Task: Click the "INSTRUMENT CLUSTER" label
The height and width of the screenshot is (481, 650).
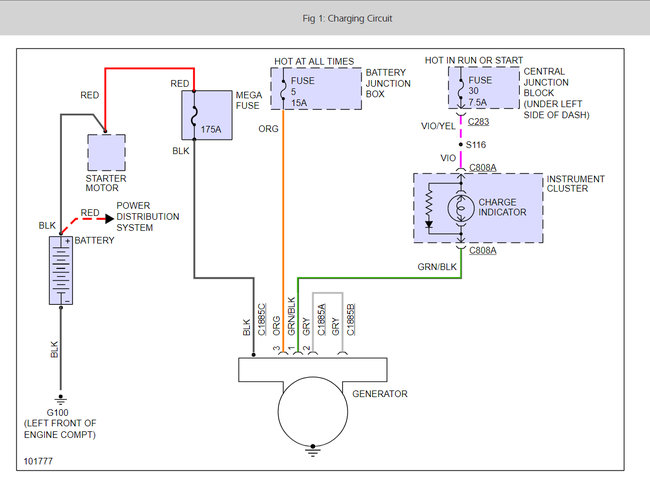Action: (575, 184)
